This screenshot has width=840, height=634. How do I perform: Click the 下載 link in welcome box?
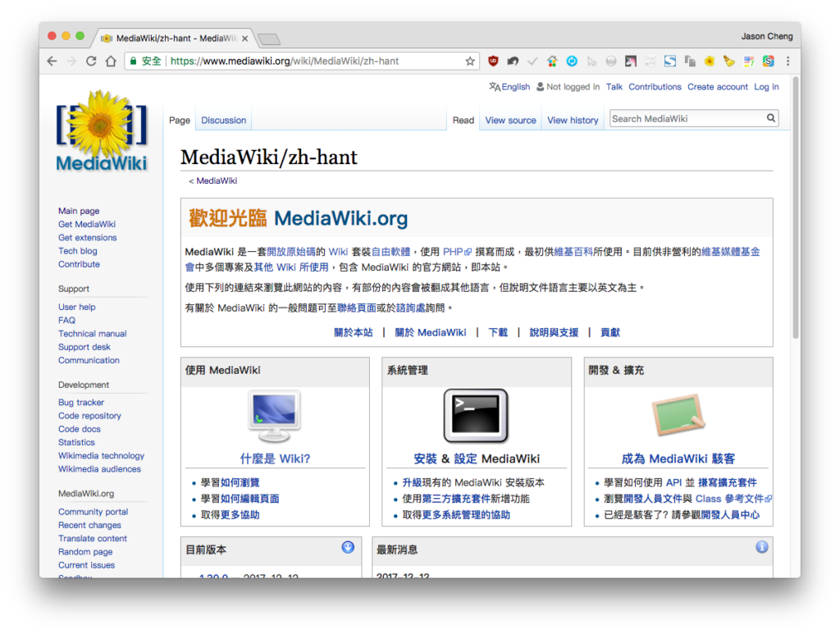point(498,332)
